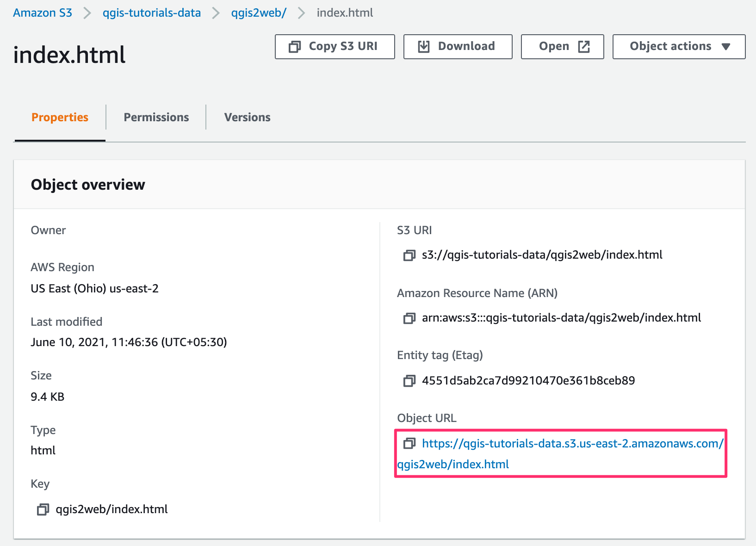
Task: Click the Copy S3 URI button
Action: [x=335, y=47]
